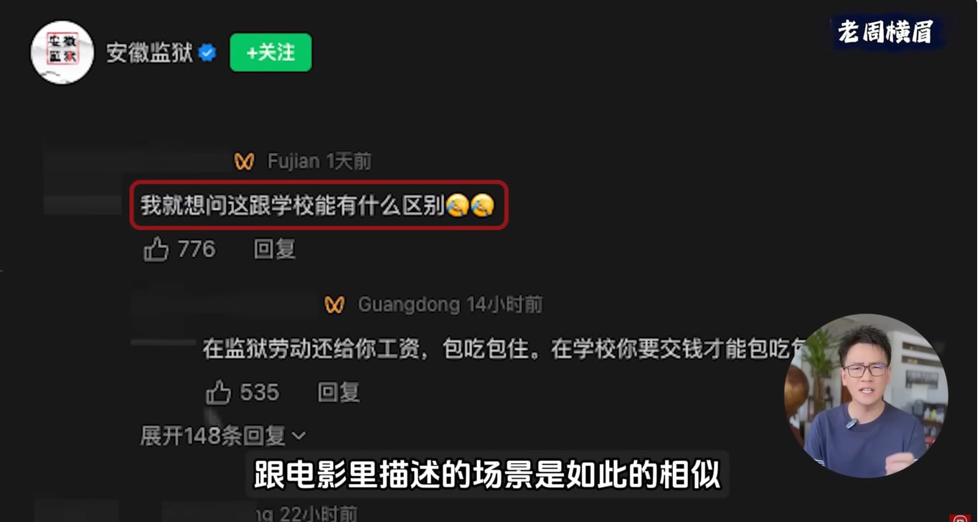Select the red-boxed comment 我就想问这跟学校能有什么区别
This screenshot has height=522, width=980.
319,205
